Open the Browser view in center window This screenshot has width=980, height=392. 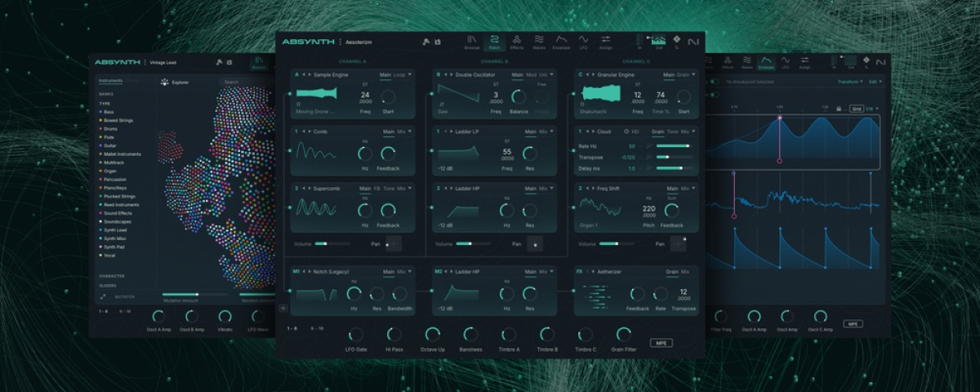472,41
